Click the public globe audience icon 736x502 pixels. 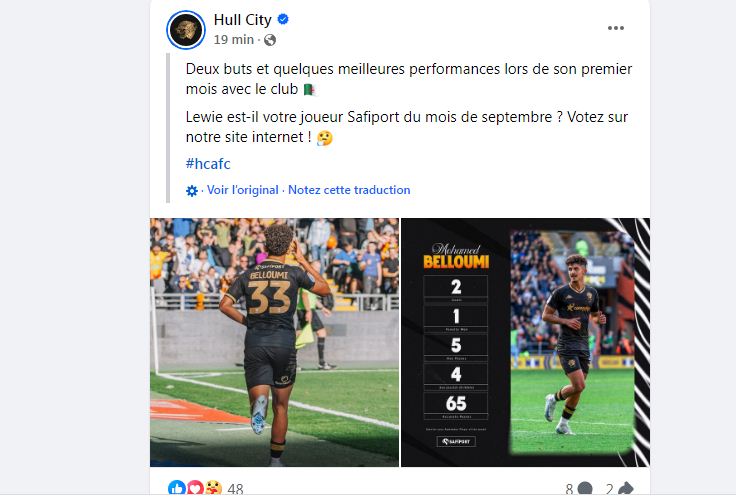click(270, 40)
